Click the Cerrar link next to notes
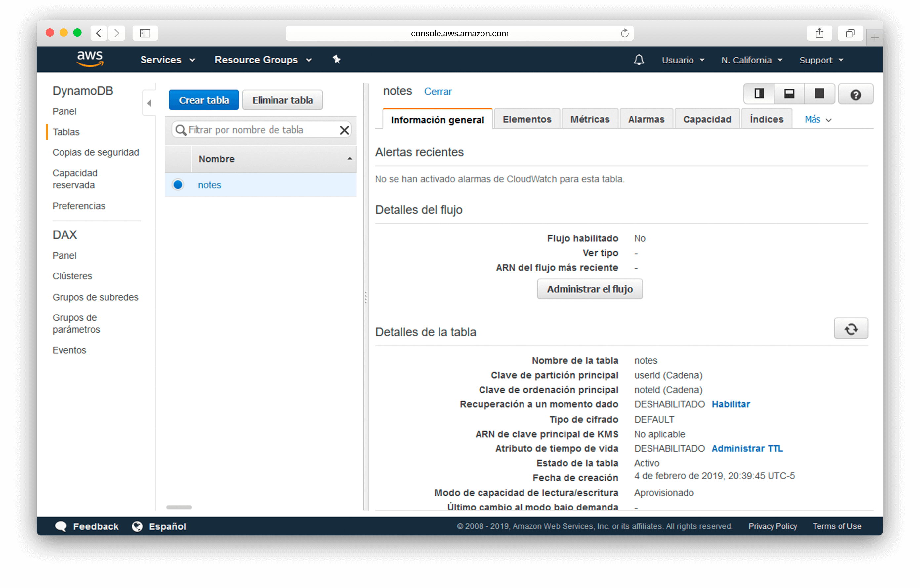The image size is (920, 588). click(438, 92)
